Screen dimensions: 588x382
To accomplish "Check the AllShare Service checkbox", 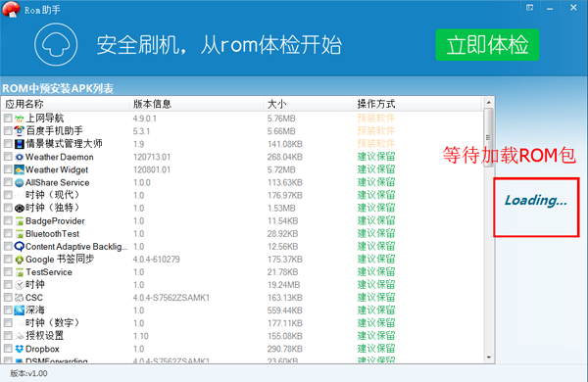I will (x=8, y=182).
